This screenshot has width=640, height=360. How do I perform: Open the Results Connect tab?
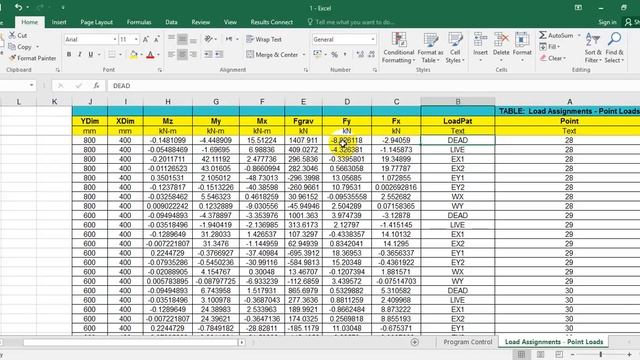click(x=271, y=22)
